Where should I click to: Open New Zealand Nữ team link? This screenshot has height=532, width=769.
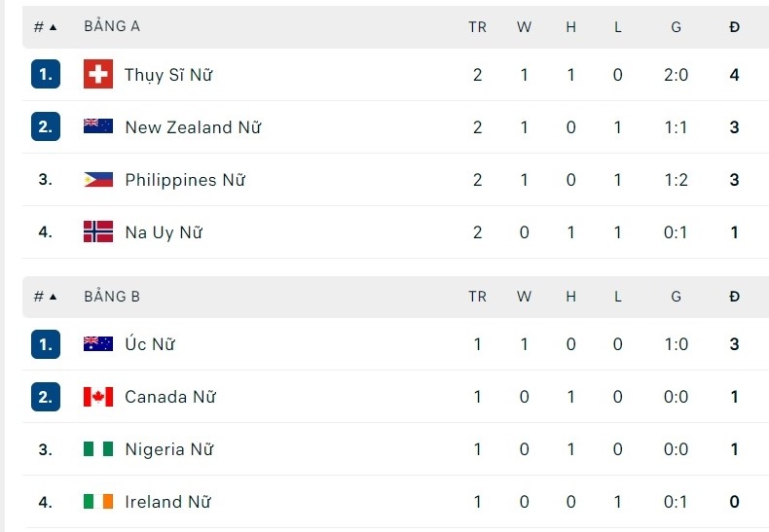193,127
